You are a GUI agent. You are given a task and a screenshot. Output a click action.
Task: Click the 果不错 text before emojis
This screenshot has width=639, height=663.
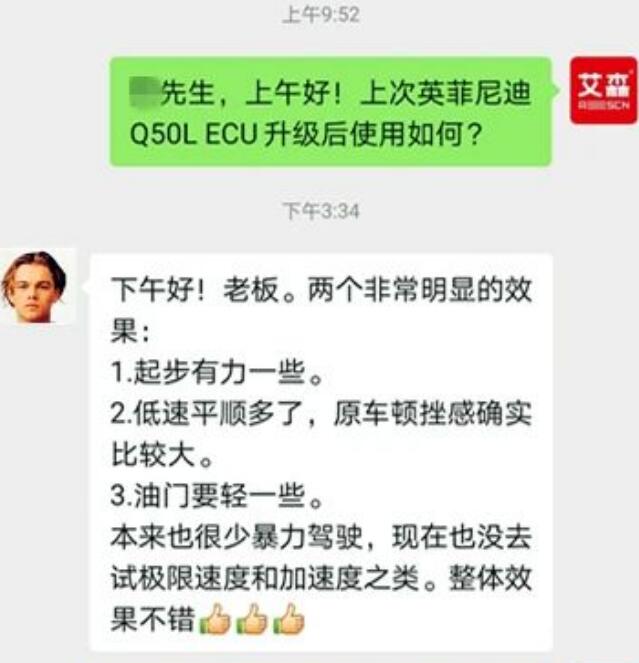coord(153,619)
